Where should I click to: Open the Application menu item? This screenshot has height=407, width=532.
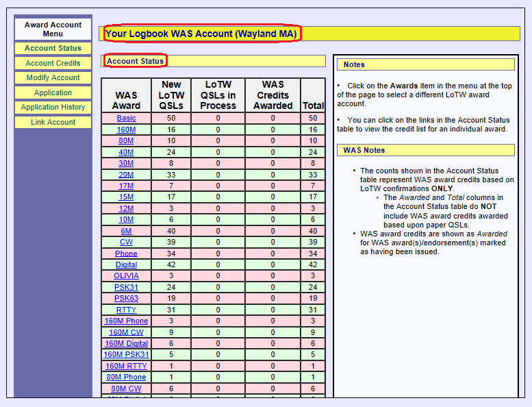53,92
